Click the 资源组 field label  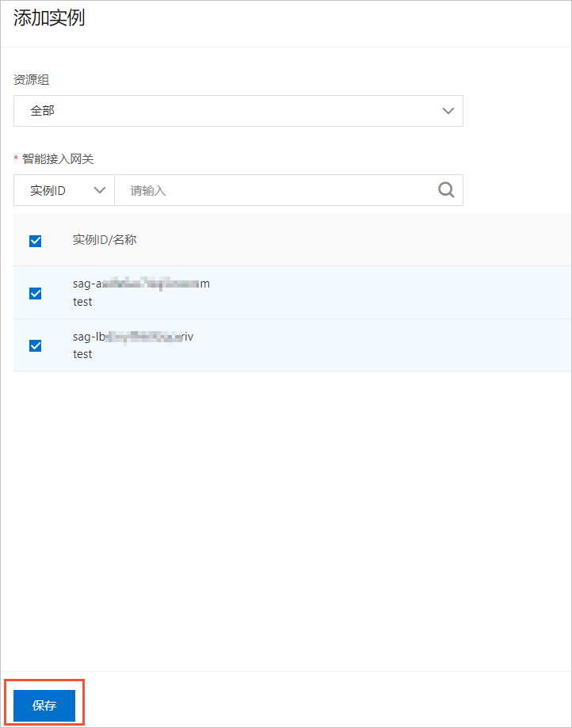(x=31, y=80)
